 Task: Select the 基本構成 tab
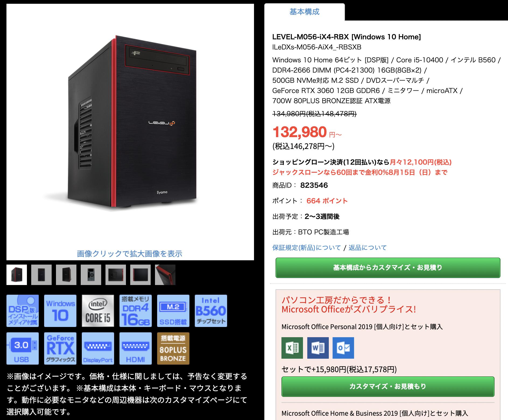point(305,12)
